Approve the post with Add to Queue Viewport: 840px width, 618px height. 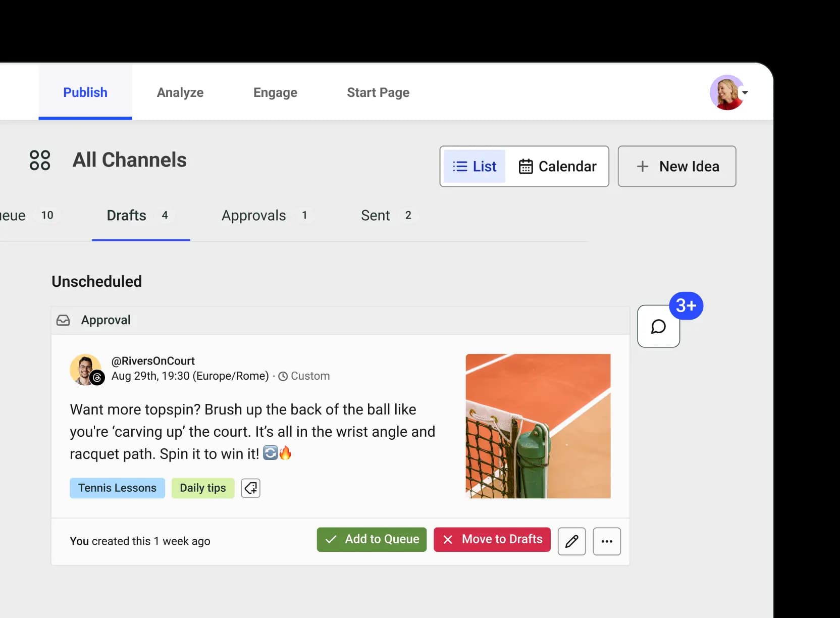[x=371, y=539]
